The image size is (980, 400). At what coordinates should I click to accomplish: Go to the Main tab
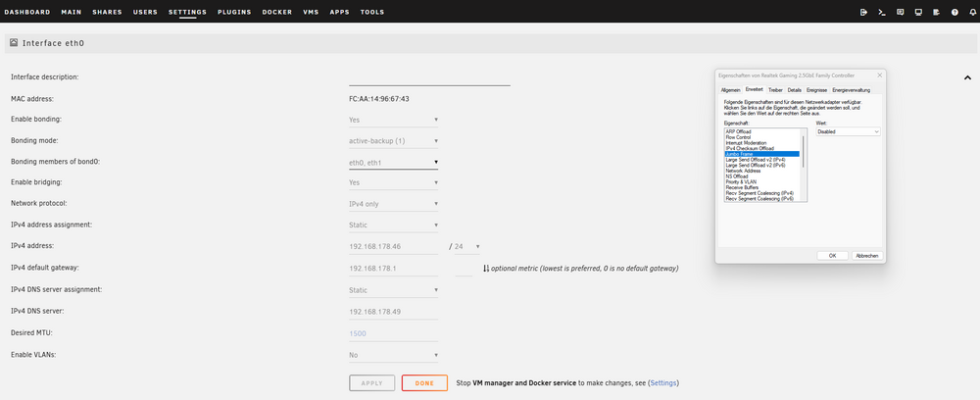pos(72,12)
